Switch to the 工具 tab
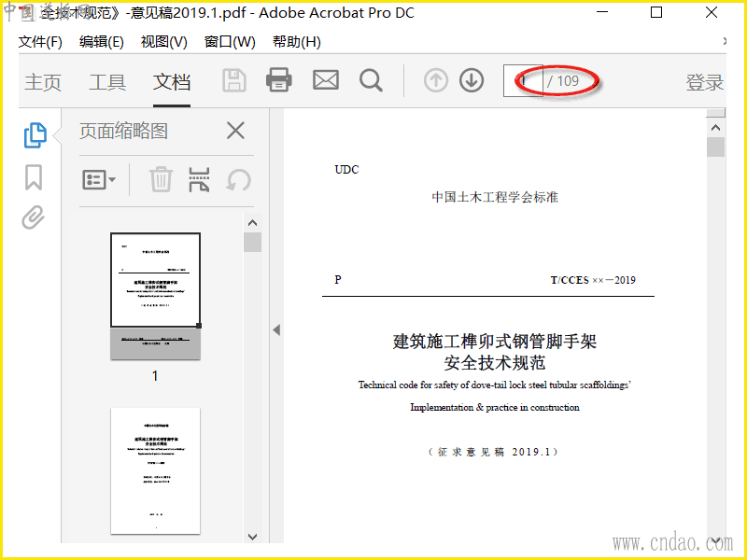The image size is (747, 560). tap(107, 82)
